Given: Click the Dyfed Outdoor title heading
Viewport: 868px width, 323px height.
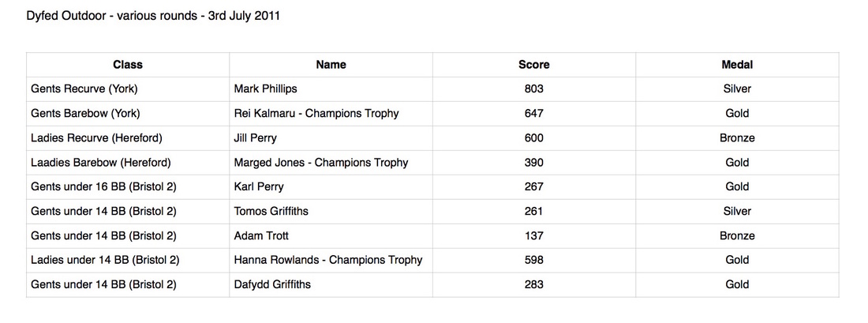Looking at the screenshot, I should (153, 16).
